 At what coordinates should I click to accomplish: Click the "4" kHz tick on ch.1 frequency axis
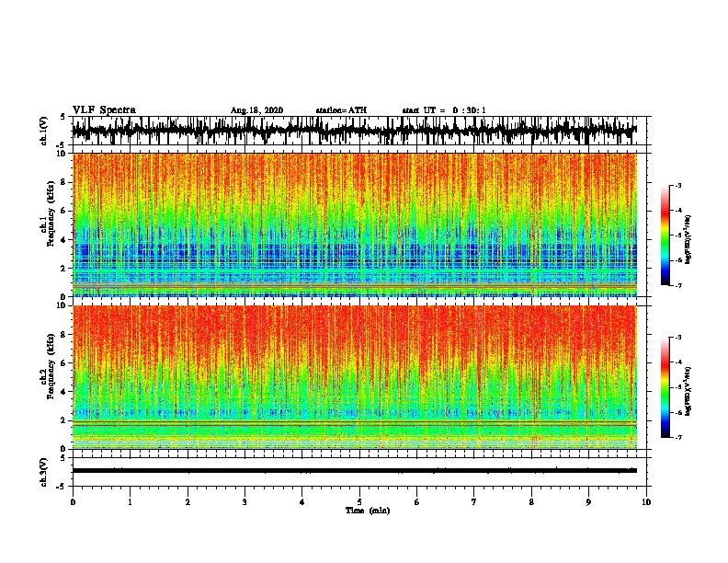point(63,240)
